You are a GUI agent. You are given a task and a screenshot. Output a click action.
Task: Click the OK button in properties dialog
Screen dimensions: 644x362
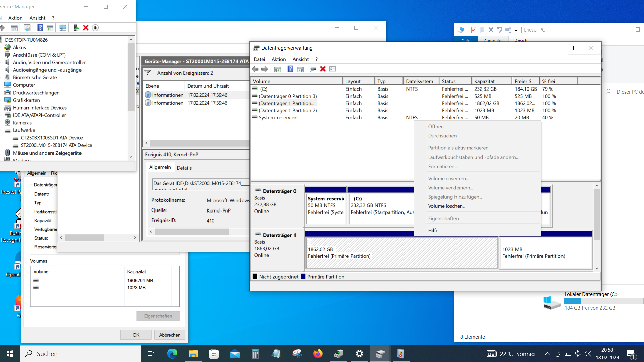[136, 335]
